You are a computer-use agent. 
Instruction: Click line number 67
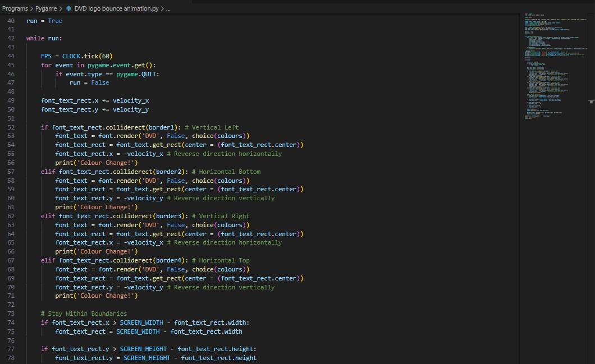tap(11, 260)
